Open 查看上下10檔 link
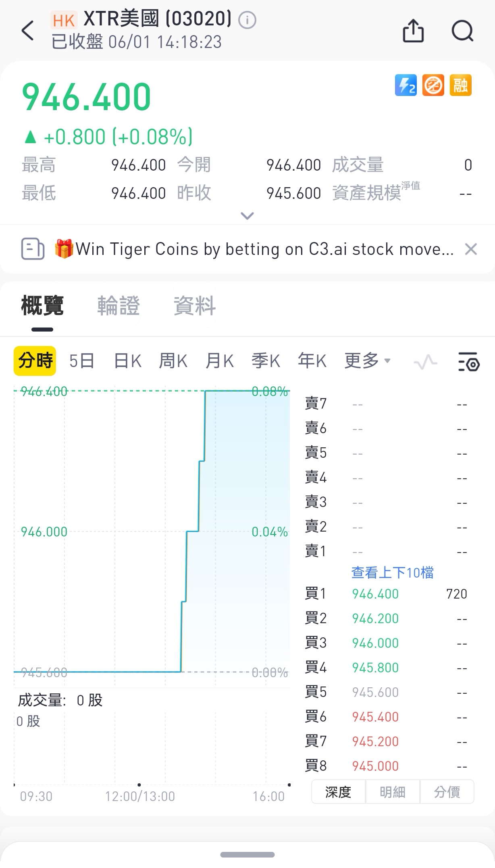This screenshot has width=495, height=868. (x=392, y=572)
